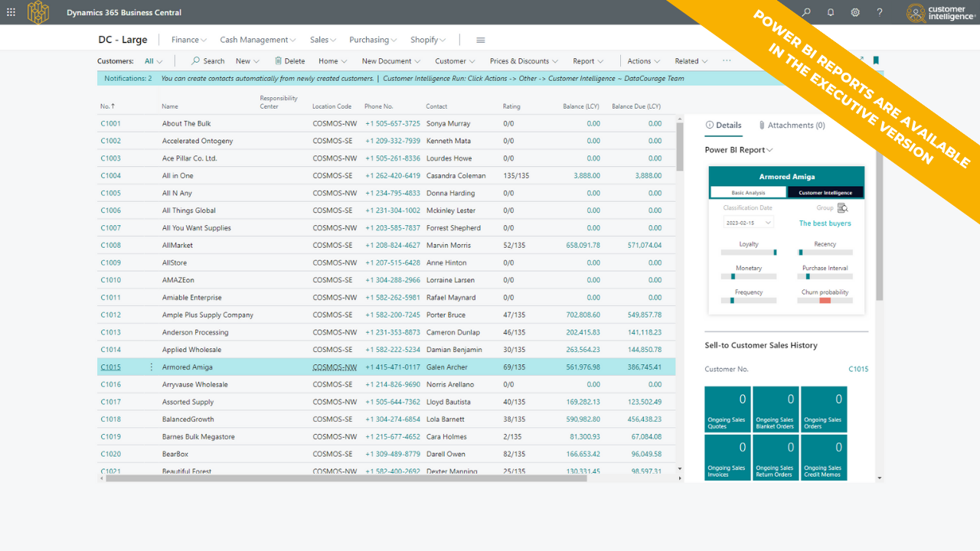Open settings gear
The width and height of the screenshot is (980, 551).
pyautogui.click(x=855, y=12)
